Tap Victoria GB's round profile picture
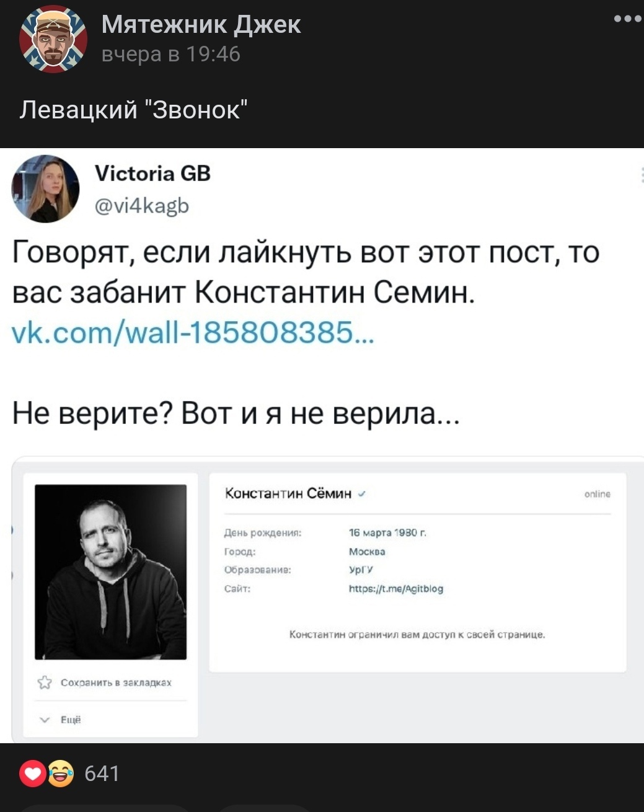The image size is (644, 812). (x=45, y=188)
